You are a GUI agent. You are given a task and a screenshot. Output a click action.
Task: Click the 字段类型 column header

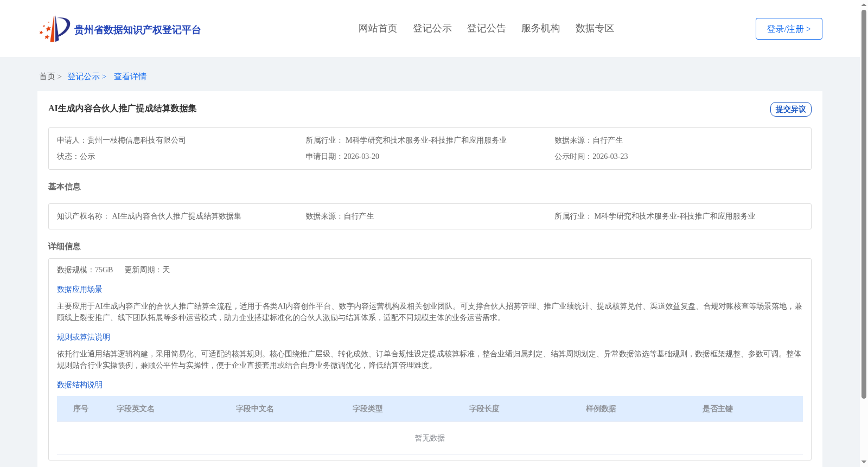click(x=368, y=408)
